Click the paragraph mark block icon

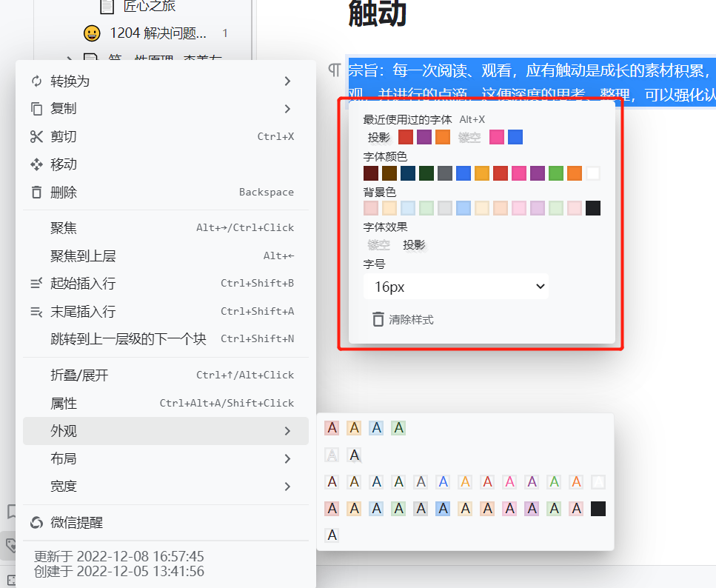334,70
